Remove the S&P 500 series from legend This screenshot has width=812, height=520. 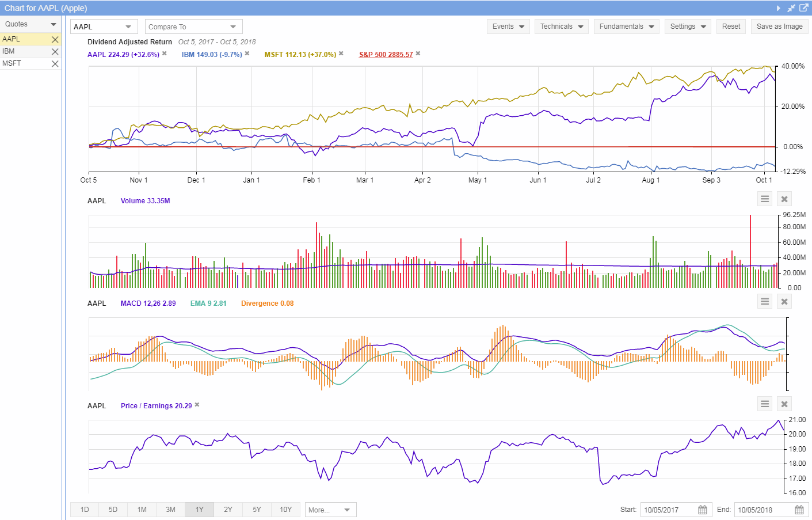418,54
